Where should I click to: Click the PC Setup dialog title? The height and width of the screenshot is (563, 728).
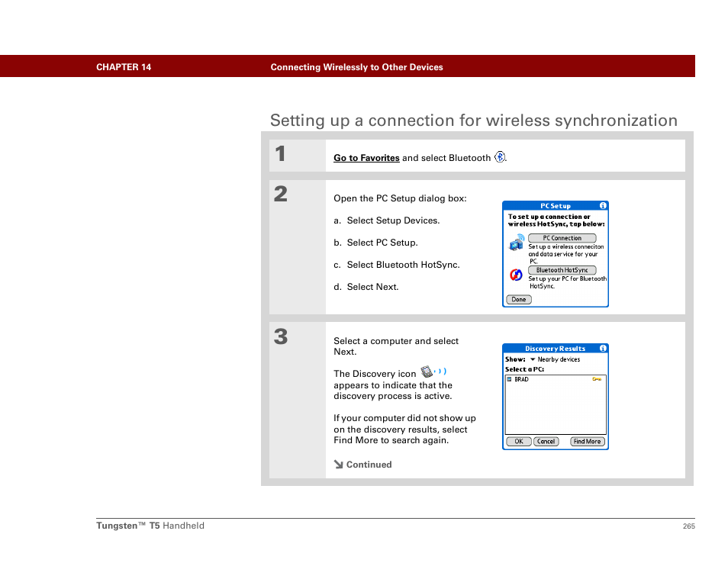point(556,206)
